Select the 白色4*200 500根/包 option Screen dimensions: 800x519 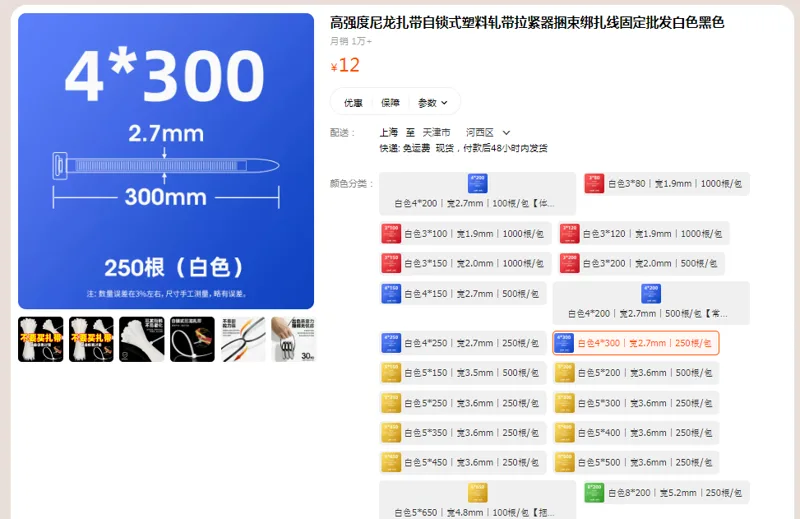click(x=651, y=303)
